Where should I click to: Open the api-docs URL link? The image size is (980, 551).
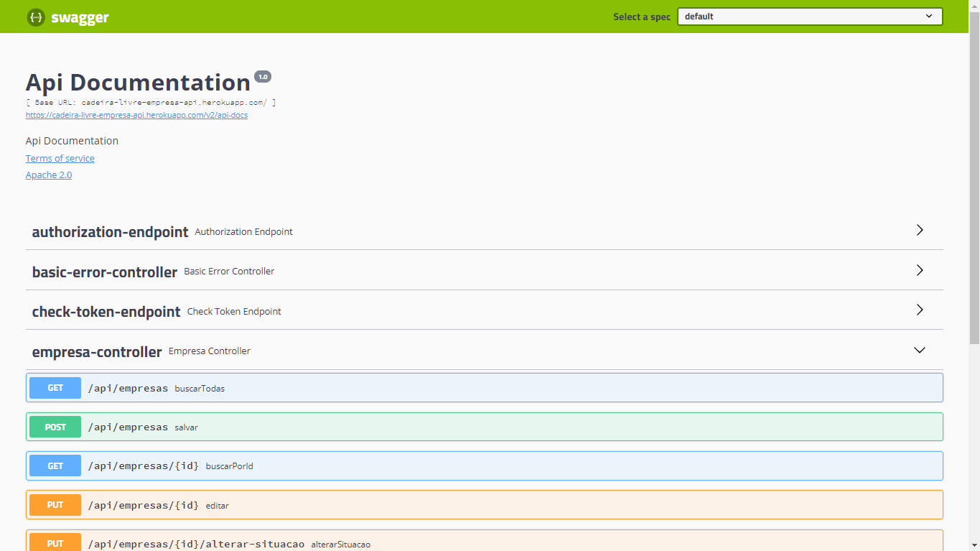pos(136,115)
